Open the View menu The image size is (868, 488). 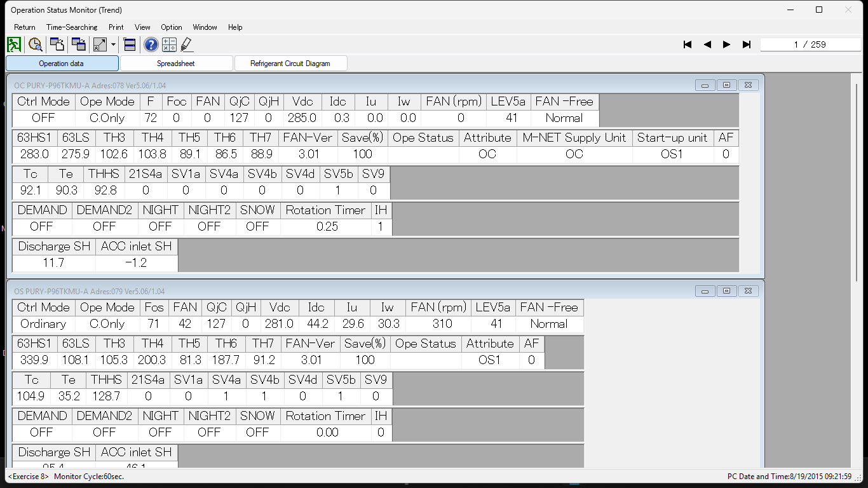tap(143, 27)
